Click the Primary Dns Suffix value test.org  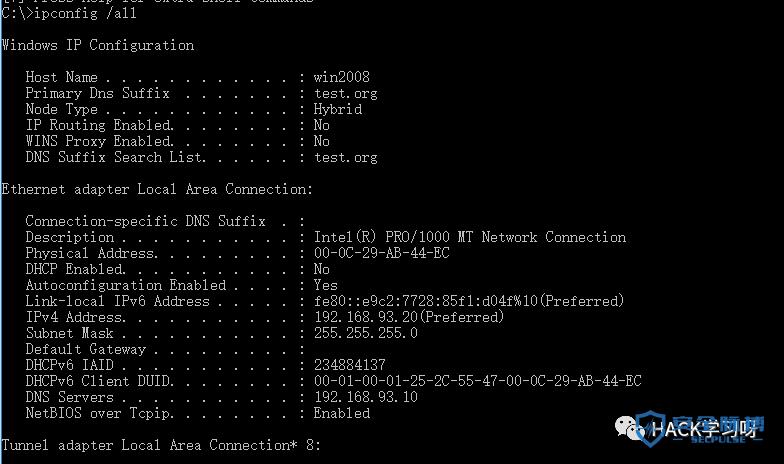coord(346,94)
